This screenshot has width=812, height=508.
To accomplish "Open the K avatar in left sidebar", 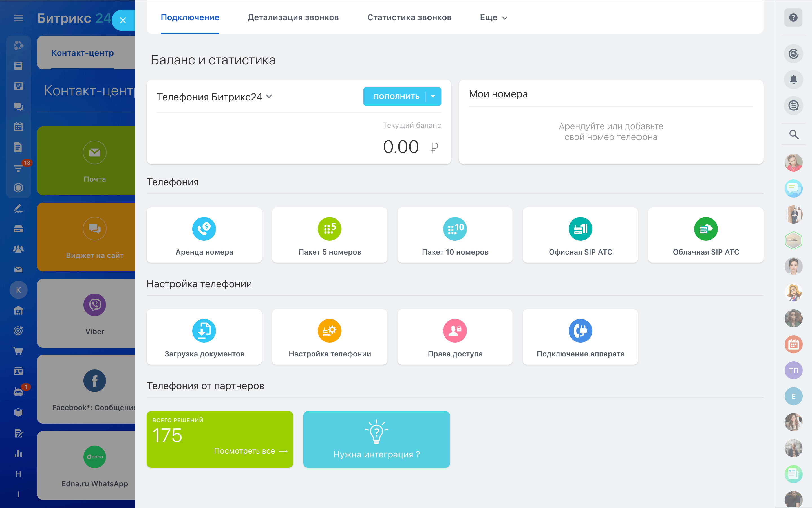I will [x=18, y=290].
